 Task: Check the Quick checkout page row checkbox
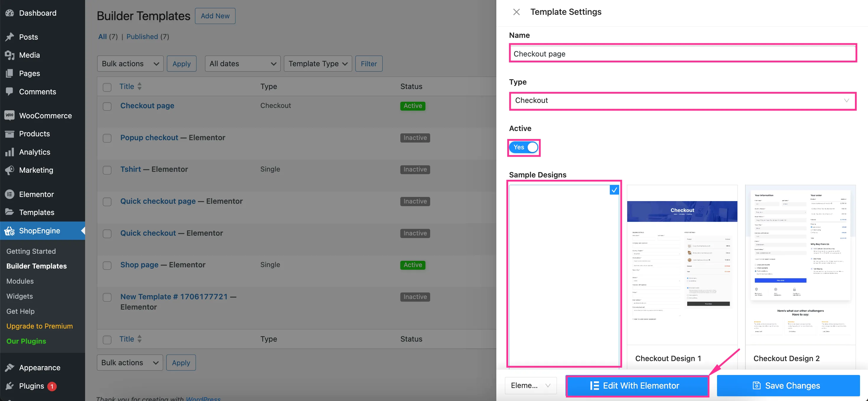click(107, 202)
